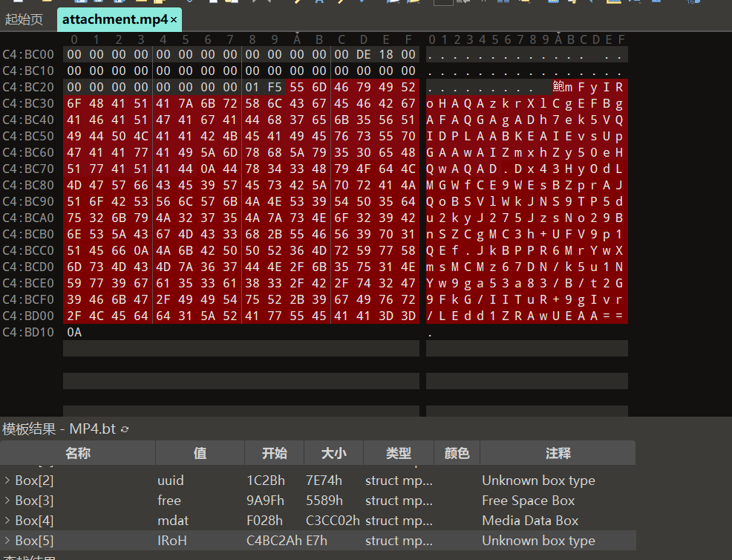The height and width of the screenshot is (560, 732).
Task: Click ASCII text 'IDPLAABKEAIEvsUp'
Action: point(525,136)
